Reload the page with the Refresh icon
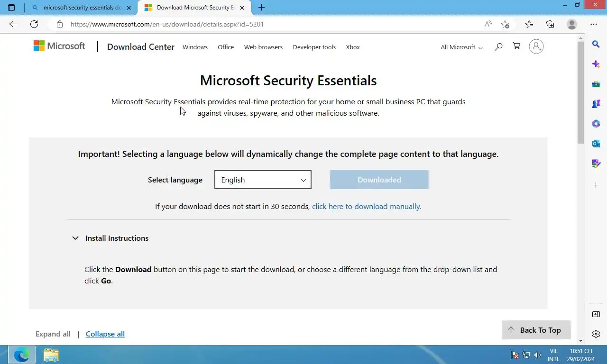The width and height of the screenshot is (607, 364). point(34,24)
